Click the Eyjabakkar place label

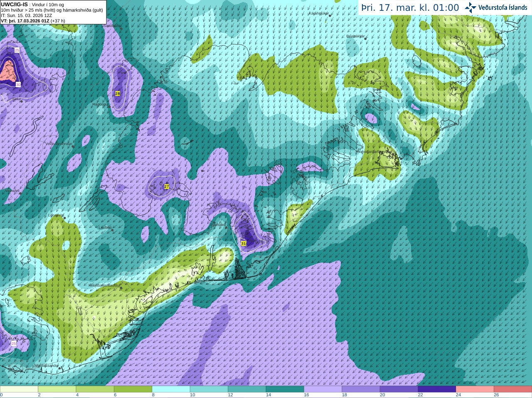[x=355, y=36]
